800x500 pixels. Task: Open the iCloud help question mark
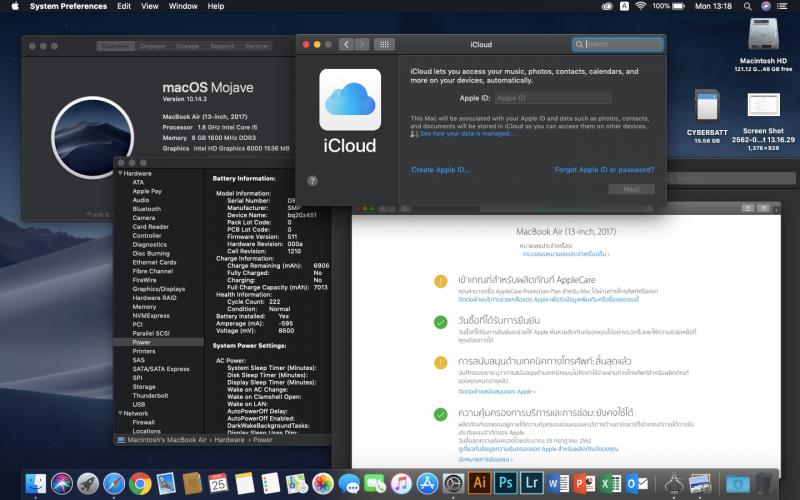tap(312, 180)
